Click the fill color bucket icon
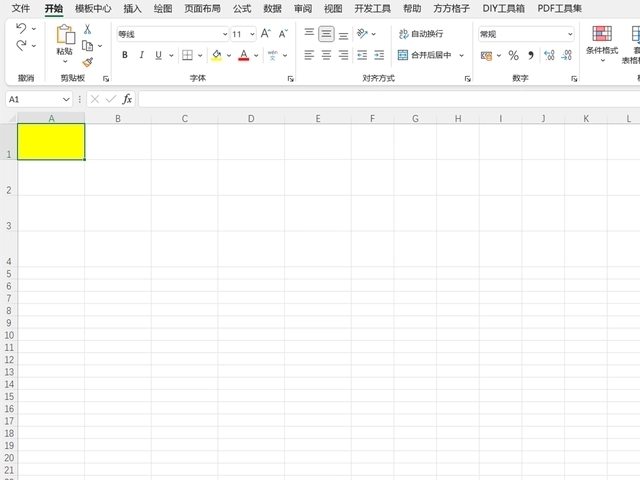This screenshot has width=640, height=480. pos(216,55)
